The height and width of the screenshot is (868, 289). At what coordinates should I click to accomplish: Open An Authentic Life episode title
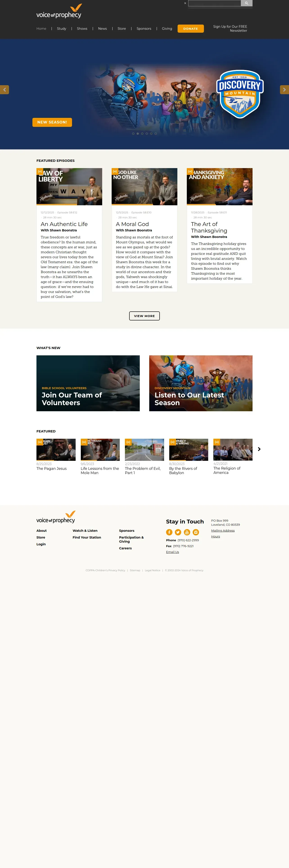click(64, 224)
